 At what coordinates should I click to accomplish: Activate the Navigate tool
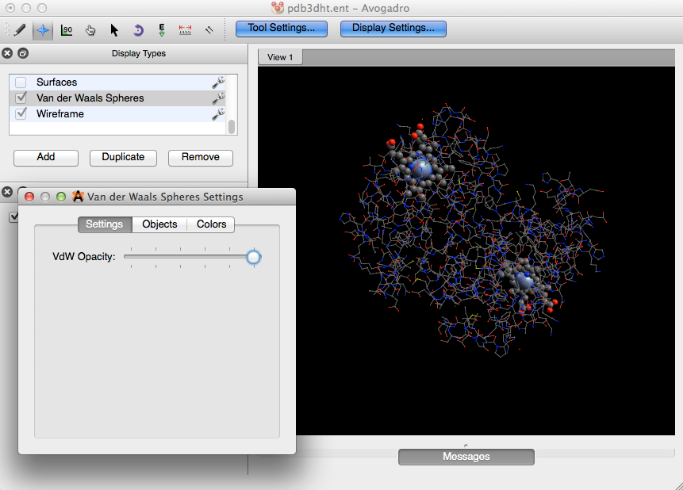[x=43, y=29]
